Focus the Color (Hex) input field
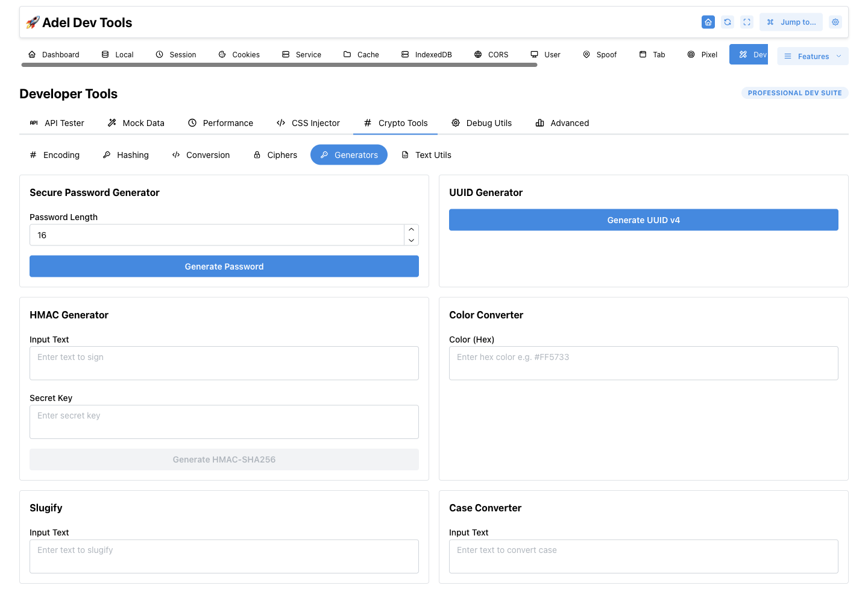Viewport: 868px width, 603px height. click(644, 363)
